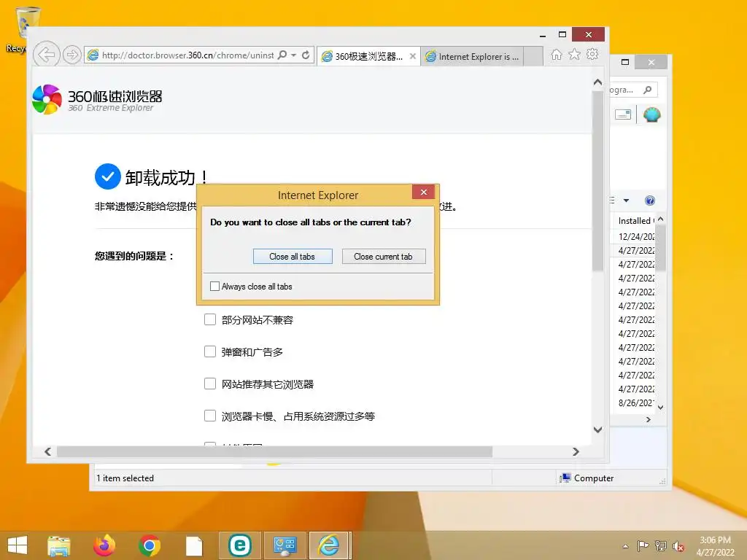Viewport: 747px width, 560px height.
Task: Check the 部分网站不兼容 checkbox
Action: 210,319
